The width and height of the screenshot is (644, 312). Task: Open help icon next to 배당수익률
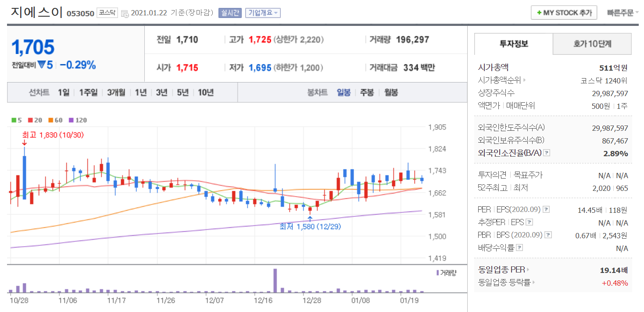coord(519,248)
